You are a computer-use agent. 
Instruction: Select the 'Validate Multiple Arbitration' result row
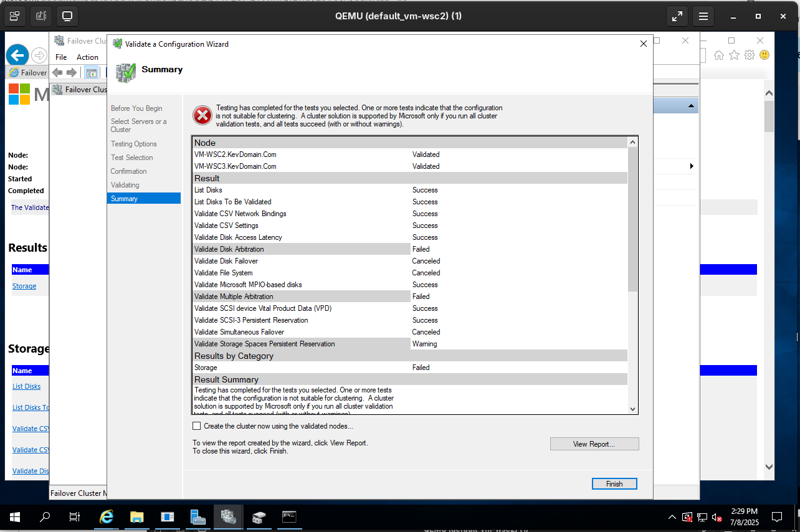[410, 297]
